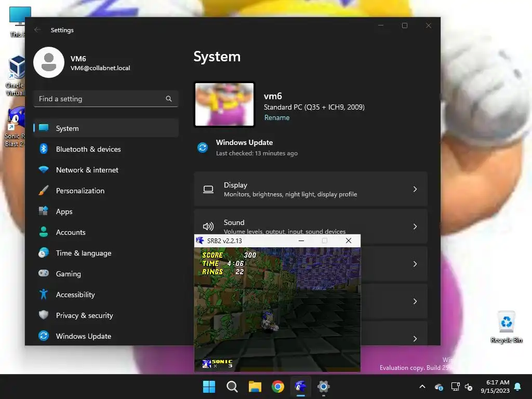Launch Google Chrome from taskbar
Viewport: 532px width, 399px height.
pyautogui.click(x=278, y=387)
